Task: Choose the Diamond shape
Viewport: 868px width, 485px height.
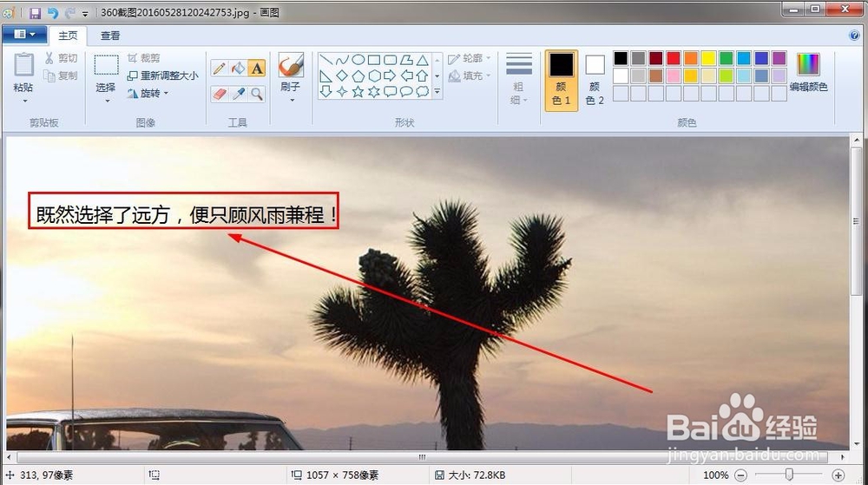Action: pyautogui.click(x=342, y=75)
